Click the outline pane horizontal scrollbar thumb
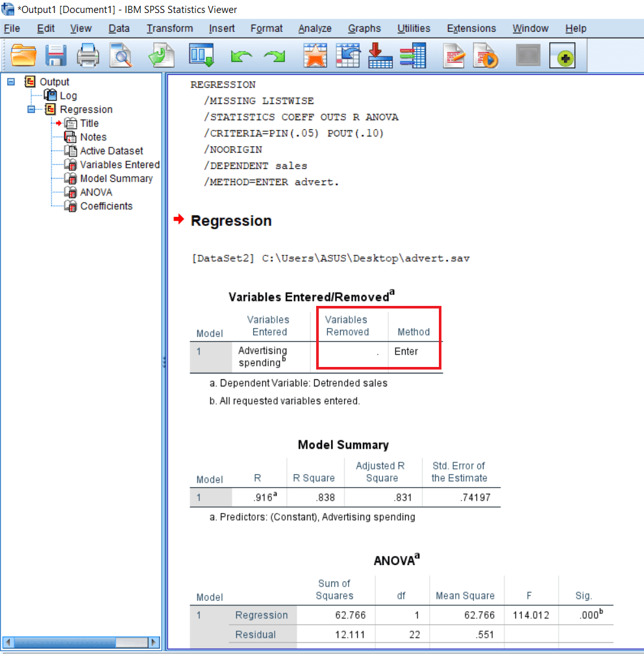The width and height of the screenshot is (644, 654). coord(65,642)
